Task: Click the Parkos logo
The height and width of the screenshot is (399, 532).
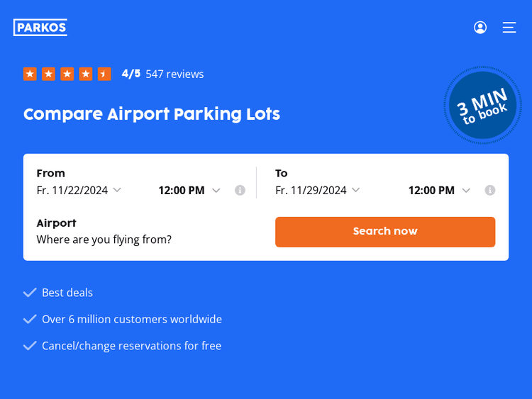Action: (40, 28)
